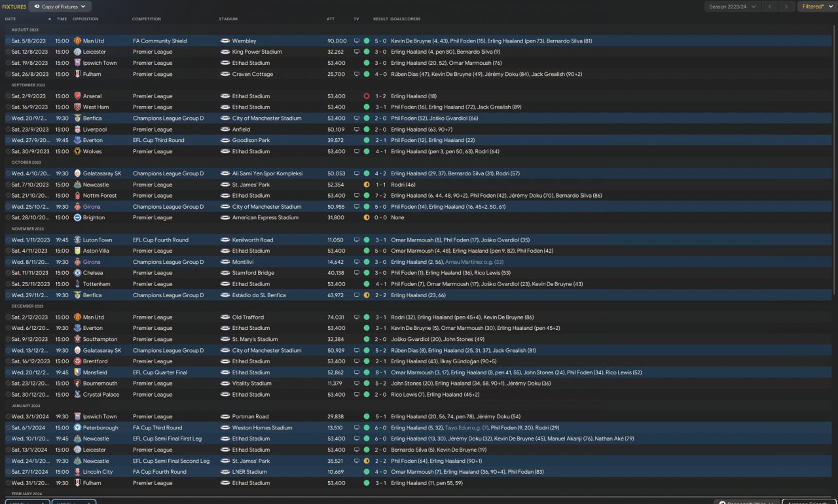Click the Aston Villa club badge

click(77, 251)
